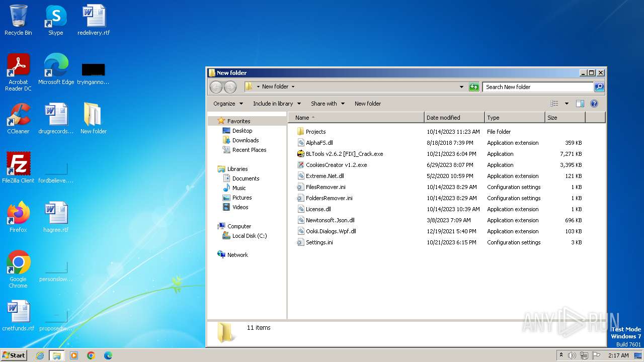Open Acrobat Reader DC shortcut
The width and height of the screenshot is (644, 362).
(x=18, y=72)
